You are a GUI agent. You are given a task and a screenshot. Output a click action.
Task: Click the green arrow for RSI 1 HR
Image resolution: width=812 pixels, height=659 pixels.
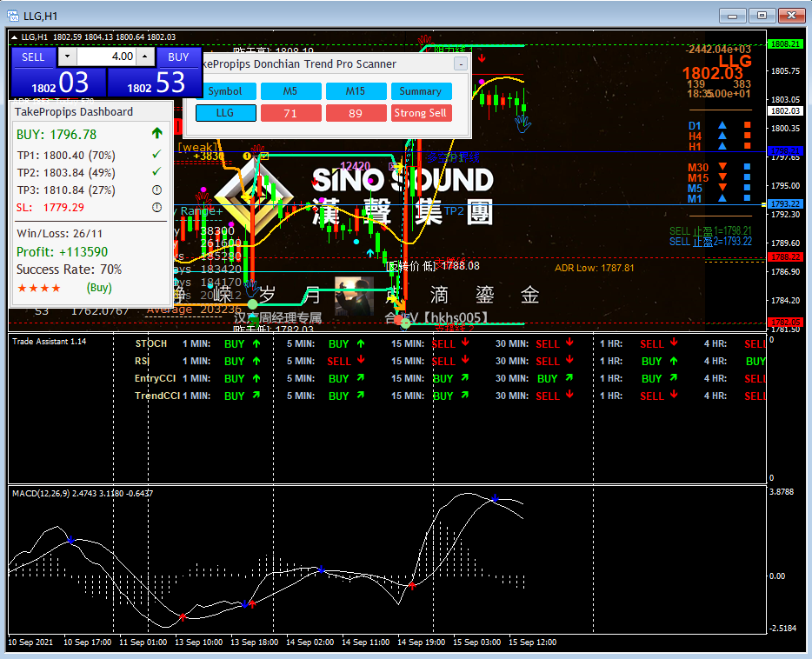673,361
